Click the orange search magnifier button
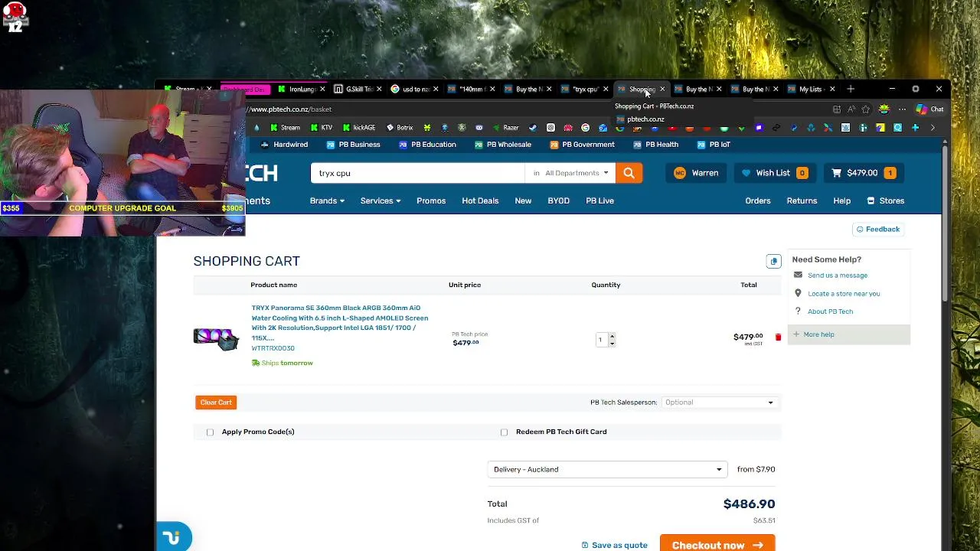 629,173
